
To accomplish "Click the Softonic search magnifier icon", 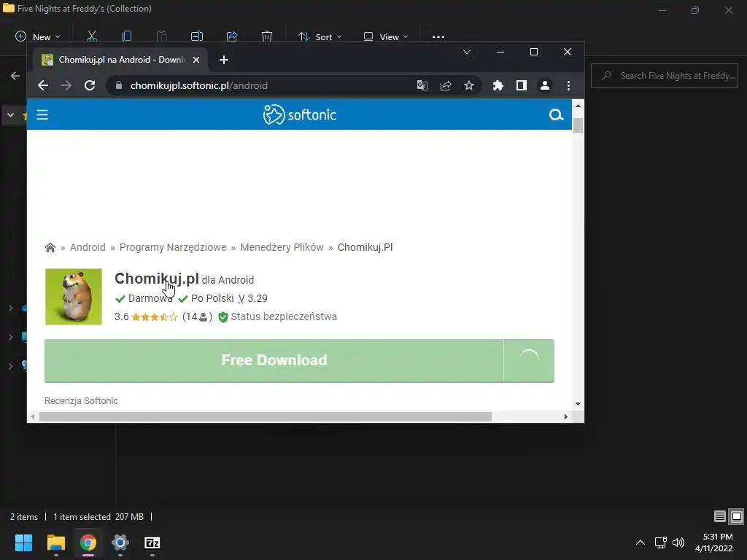I will click(x=556, y=114).
